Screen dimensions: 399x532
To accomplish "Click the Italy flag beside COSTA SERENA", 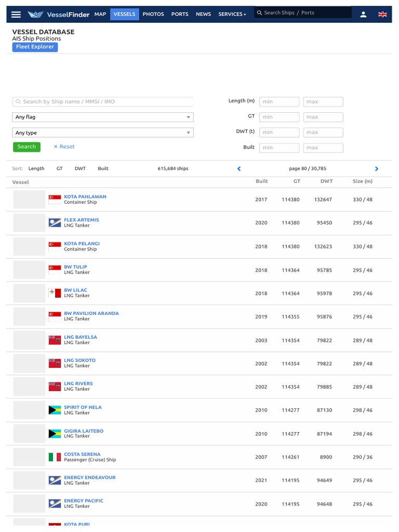I will tap(55, 457).
